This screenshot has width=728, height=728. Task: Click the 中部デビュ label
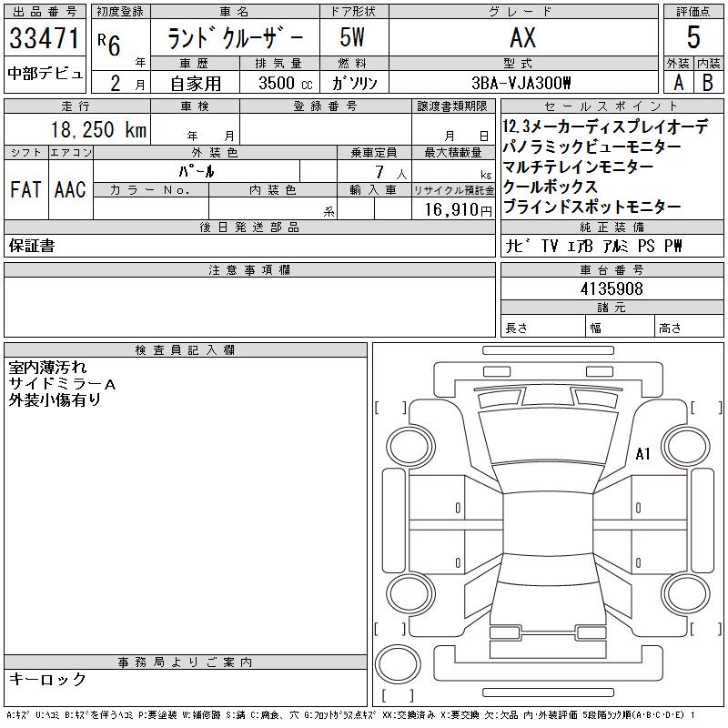coord(45,74)
